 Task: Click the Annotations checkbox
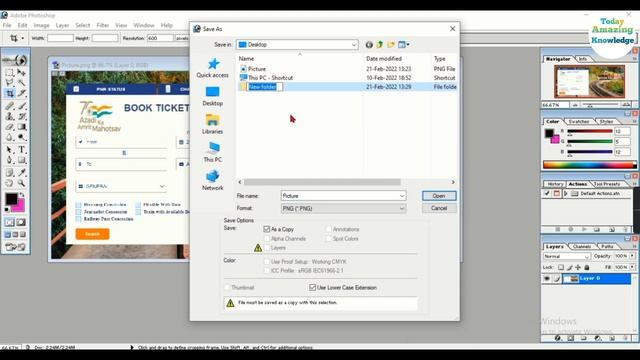(329, 229)
